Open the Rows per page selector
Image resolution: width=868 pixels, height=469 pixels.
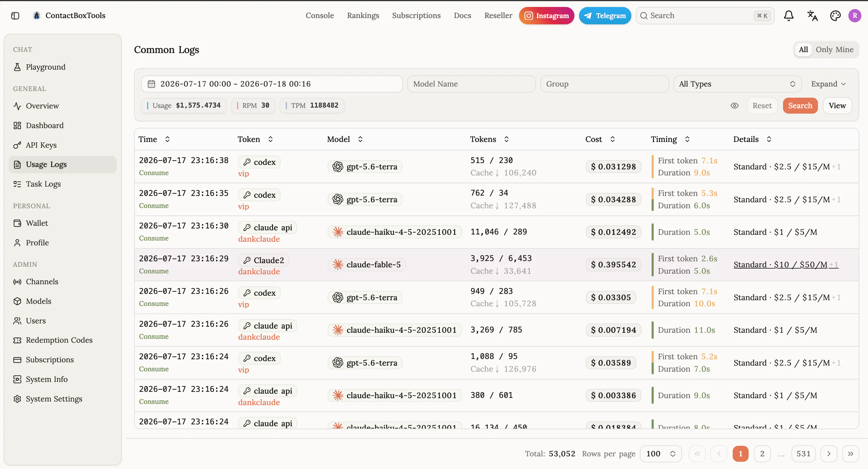(660, 454)
